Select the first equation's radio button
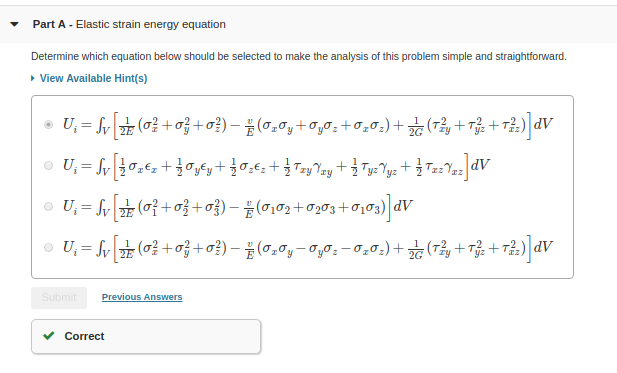 (48, 125)
